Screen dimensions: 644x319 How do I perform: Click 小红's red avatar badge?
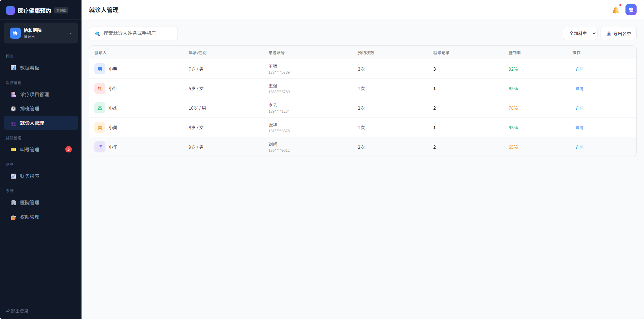[x=100, y=88]
